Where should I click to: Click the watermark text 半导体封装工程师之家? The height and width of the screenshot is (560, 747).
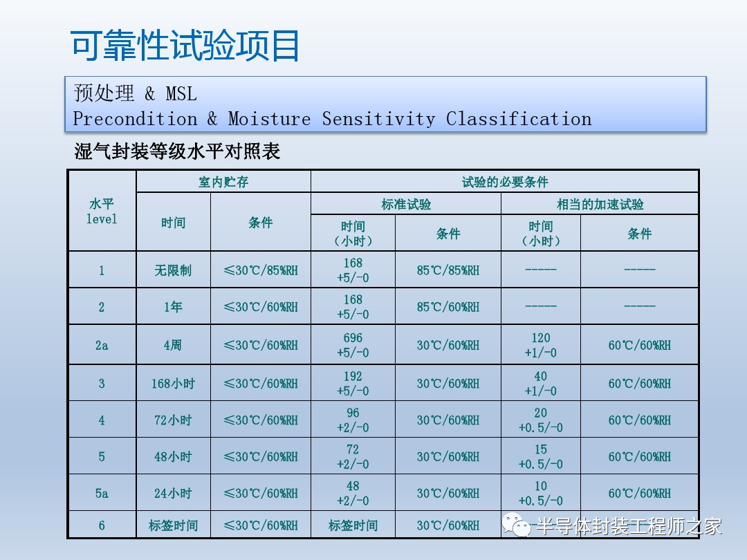629,526
